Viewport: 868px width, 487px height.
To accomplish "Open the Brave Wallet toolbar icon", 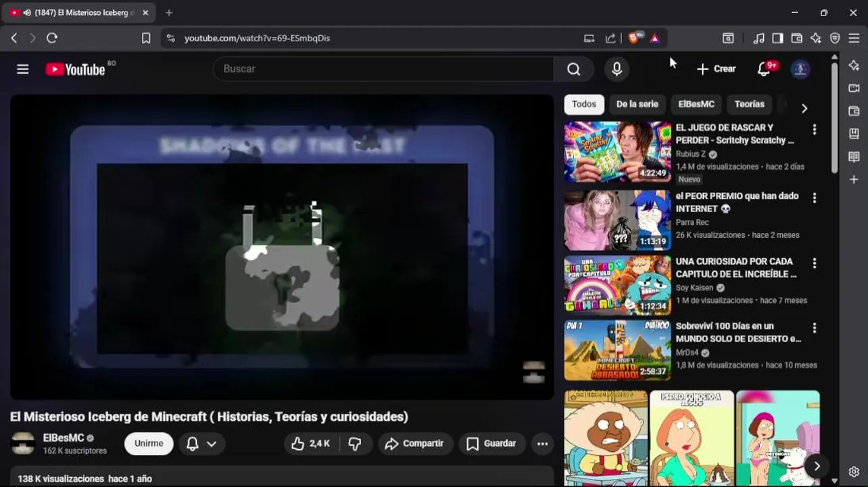I will pos(797,39).
